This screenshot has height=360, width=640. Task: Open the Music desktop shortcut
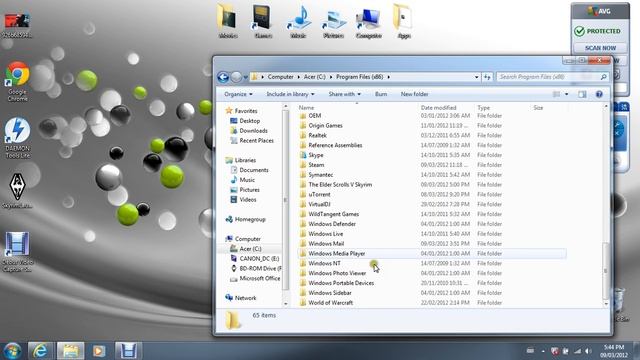click(x=298, y=22)
